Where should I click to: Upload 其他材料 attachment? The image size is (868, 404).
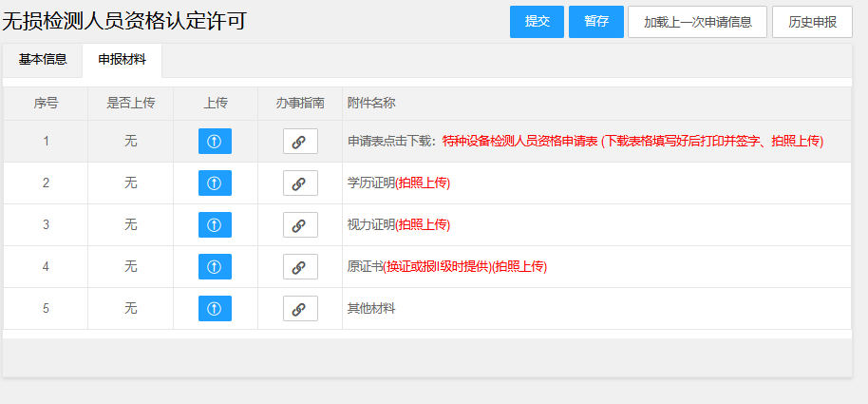tap(215, 308)
